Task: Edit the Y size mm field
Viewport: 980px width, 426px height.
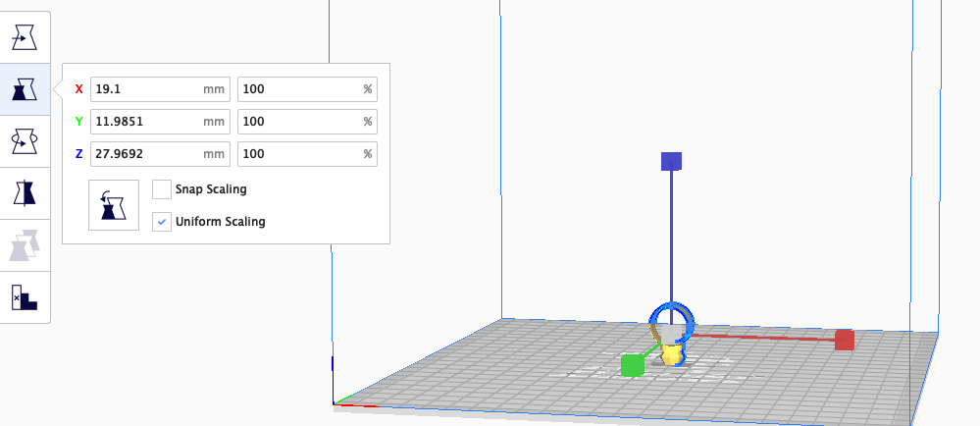Action: pos(160,122)
